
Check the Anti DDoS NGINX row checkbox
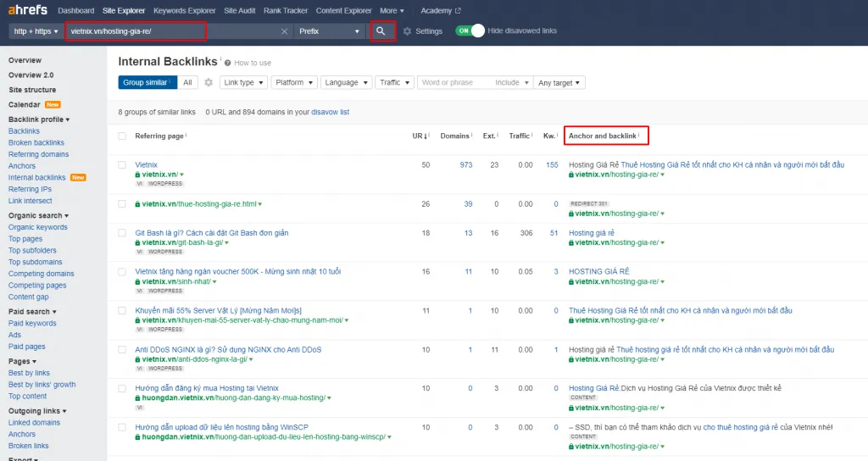coord(122,350)
